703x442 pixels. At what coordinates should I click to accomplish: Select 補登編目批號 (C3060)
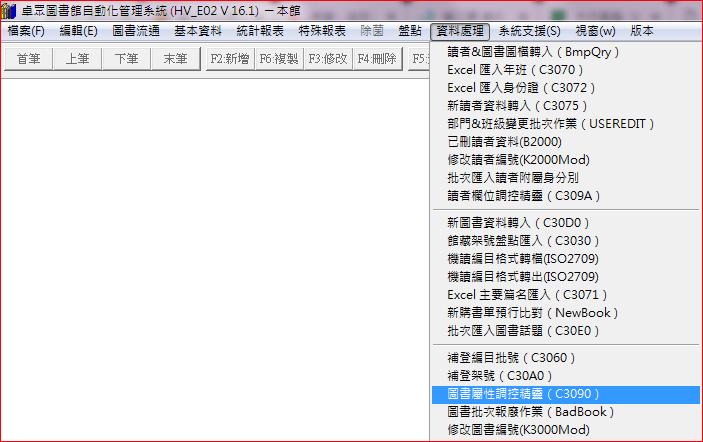[566, 358]
